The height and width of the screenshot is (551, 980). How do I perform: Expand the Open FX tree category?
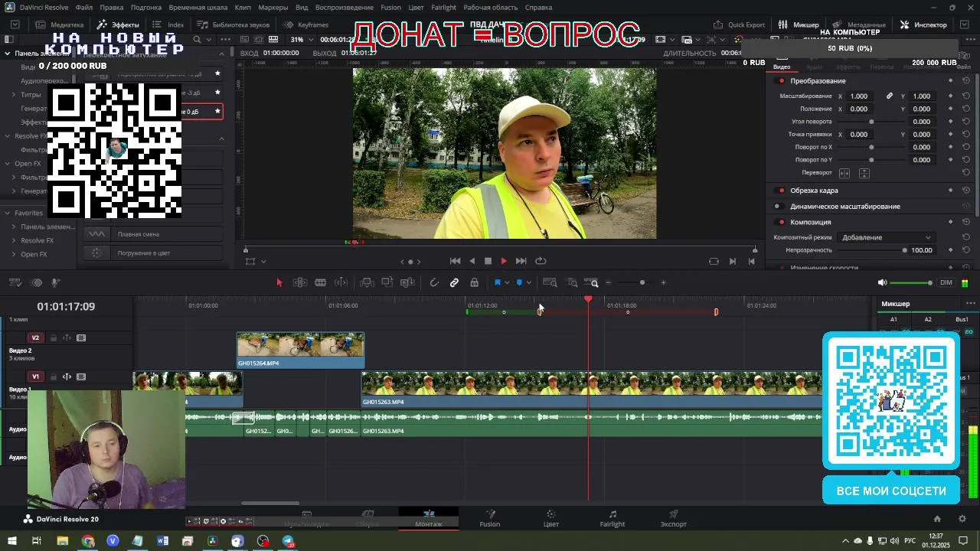tap(8, 164)
